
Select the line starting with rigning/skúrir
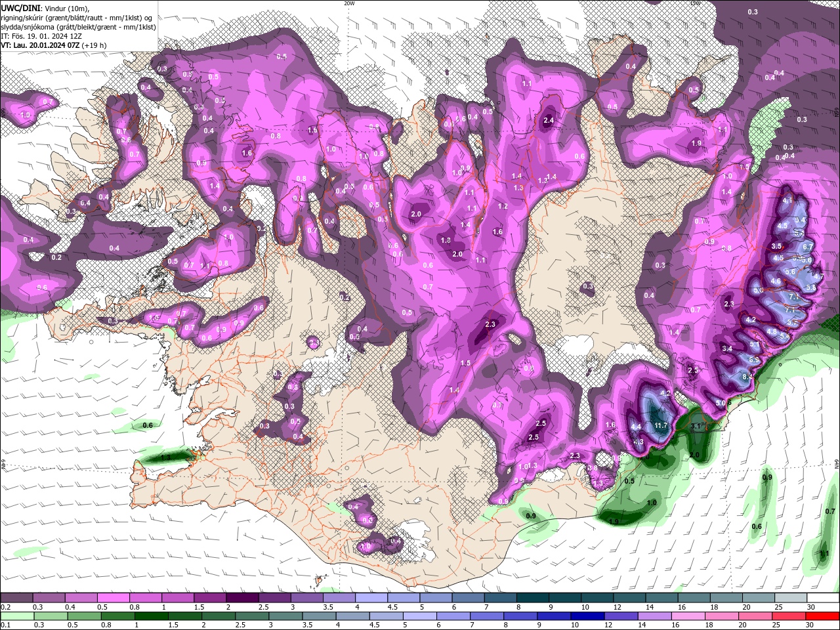[77, 18]
